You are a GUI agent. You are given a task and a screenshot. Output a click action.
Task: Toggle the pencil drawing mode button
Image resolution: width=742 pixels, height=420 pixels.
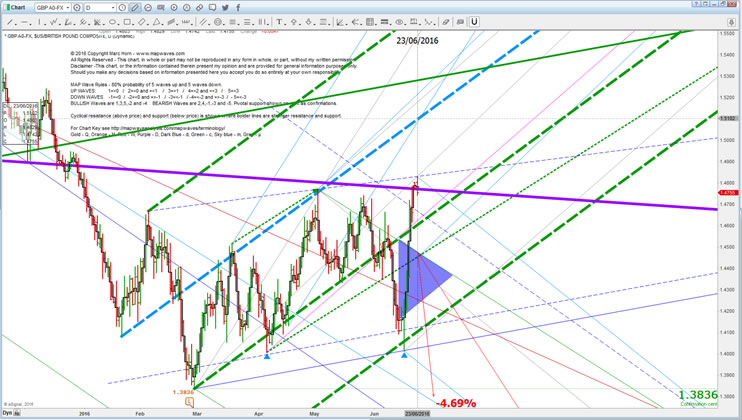[x=134, y=8]
